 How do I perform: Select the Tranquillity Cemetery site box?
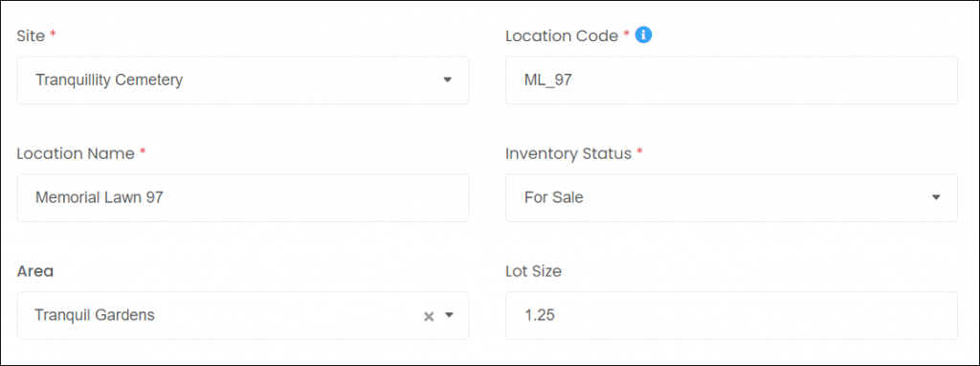click(242, 80)
